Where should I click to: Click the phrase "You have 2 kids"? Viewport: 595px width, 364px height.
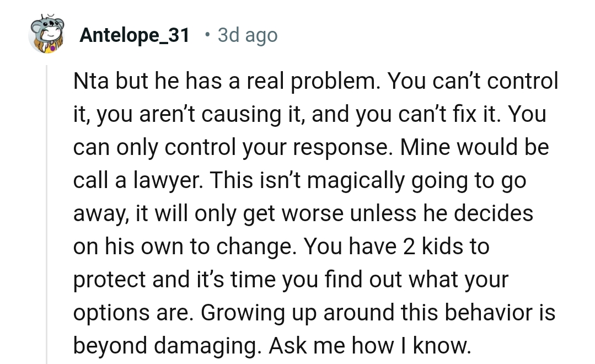pyautogui.click(x=378, y=248)
